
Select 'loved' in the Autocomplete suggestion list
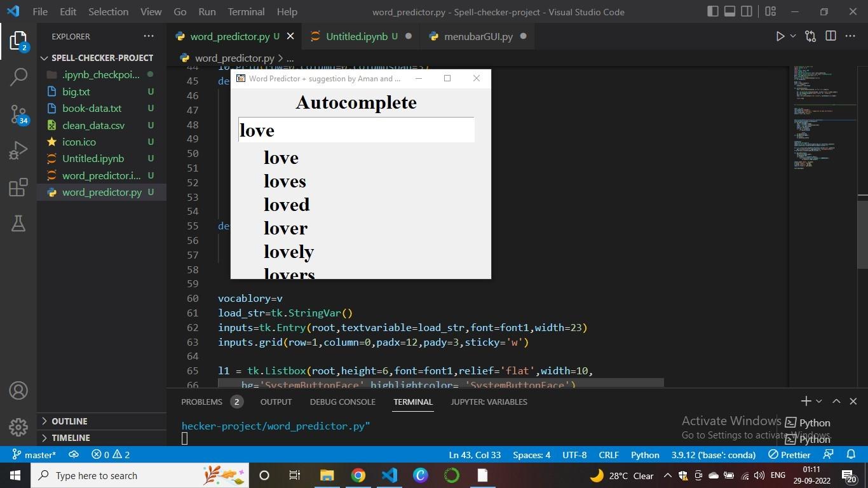pyautogui.click(x=287, y=205)
